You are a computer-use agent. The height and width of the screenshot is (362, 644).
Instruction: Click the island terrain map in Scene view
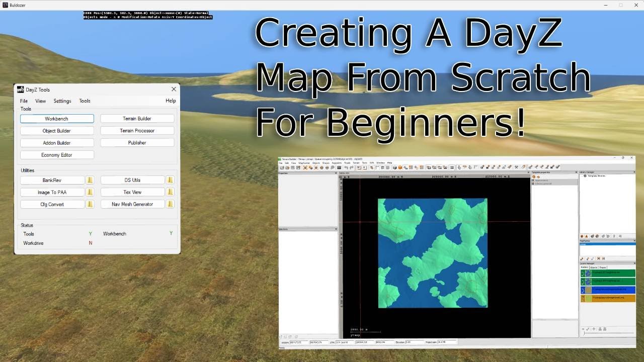click(x=433, y=253)
